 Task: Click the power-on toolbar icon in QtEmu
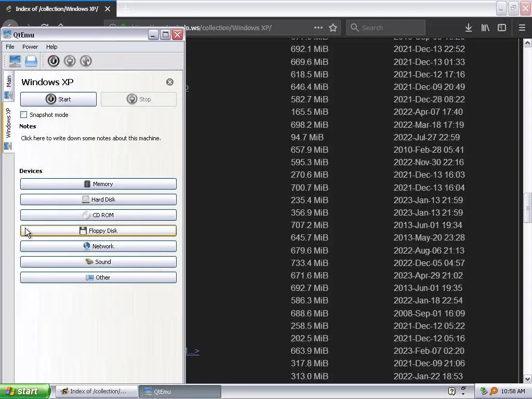(x=54, y=61)
